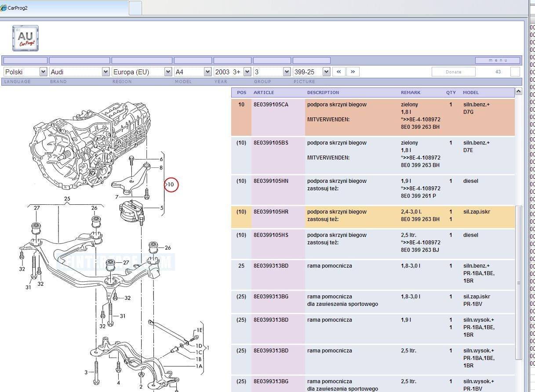This screenshot has width=535, height=392.
Task: Open a new empty browser tab
Action: point(135,8)
